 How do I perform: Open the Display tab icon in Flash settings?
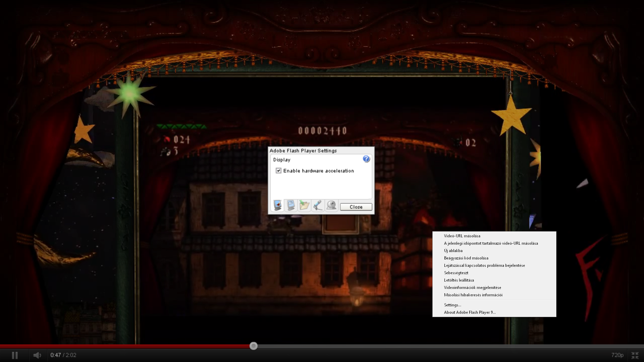point(278,205)
